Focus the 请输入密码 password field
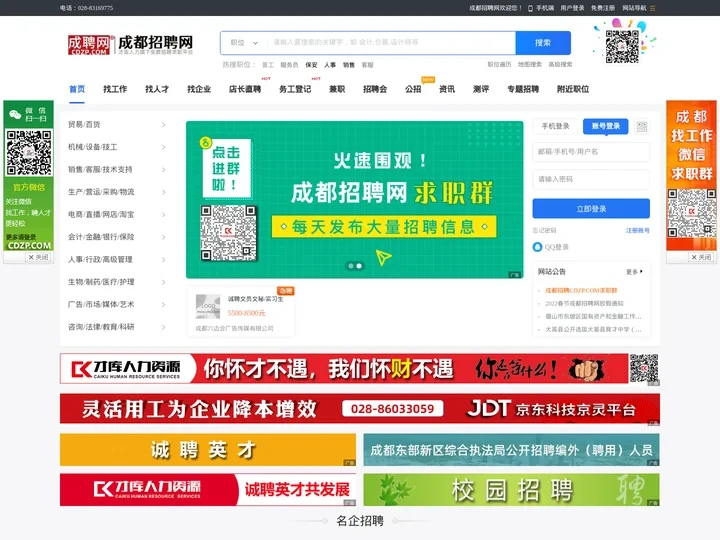 [x=591, y=179]
